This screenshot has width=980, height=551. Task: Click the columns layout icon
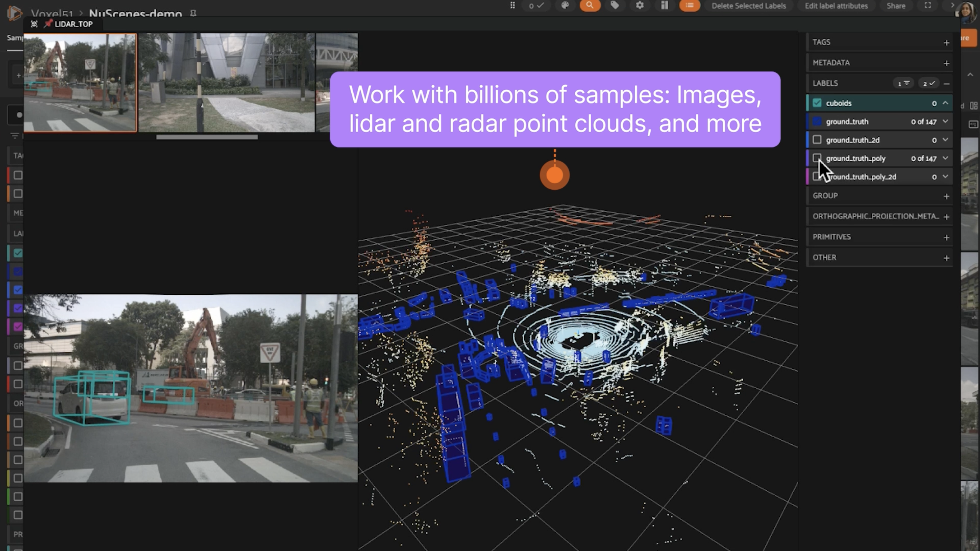[665, 5]
